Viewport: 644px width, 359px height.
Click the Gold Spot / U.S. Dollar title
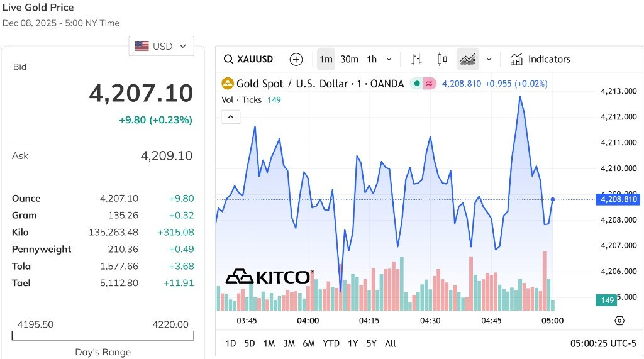click(x=320, y=84)
